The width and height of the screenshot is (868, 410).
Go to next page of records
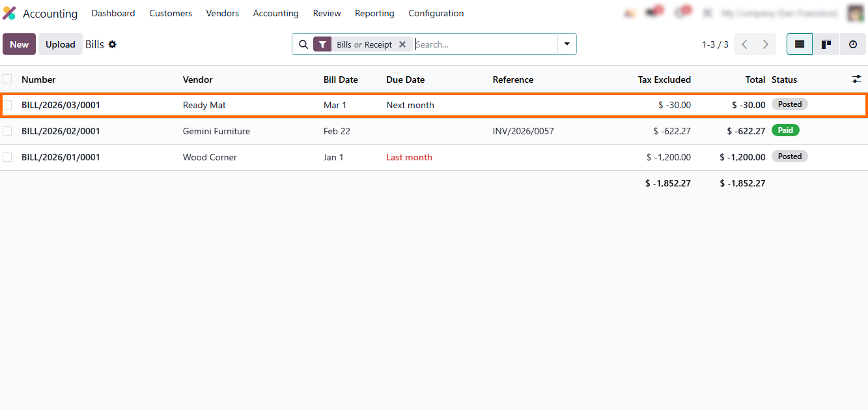tap(765, 44)
